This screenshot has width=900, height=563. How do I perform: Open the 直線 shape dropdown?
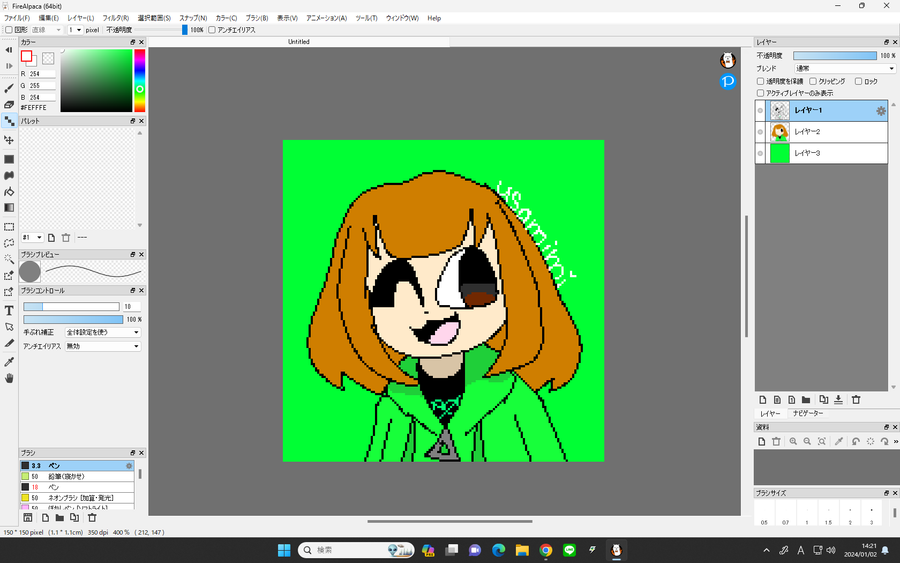tap(46, 30)
